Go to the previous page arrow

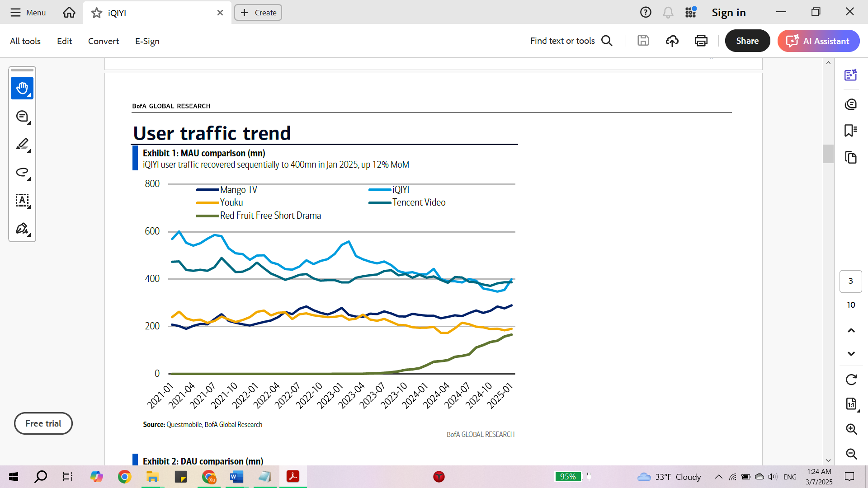pos(851,330)
